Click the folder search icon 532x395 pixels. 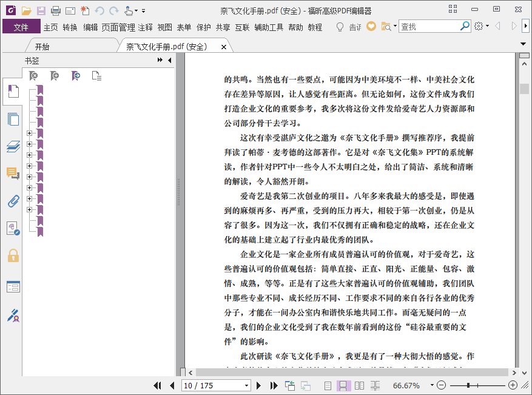coord(386,27)
